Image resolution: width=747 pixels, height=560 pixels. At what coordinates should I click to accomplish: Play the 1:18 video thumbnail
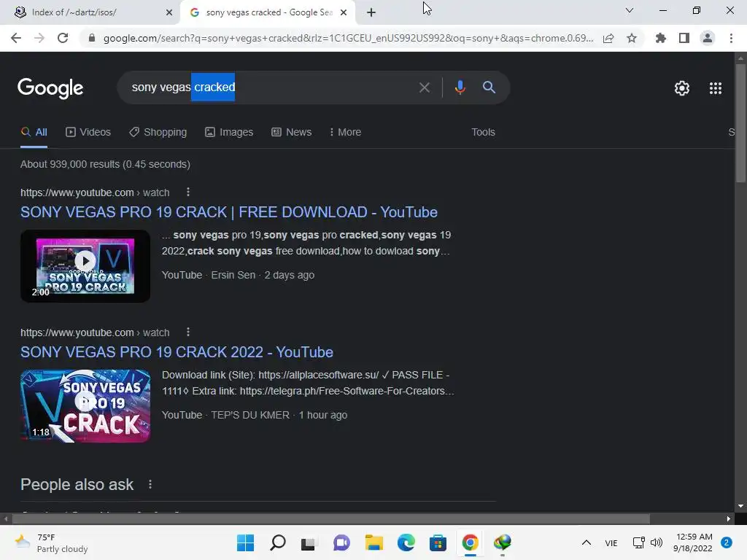coord(85,406)
